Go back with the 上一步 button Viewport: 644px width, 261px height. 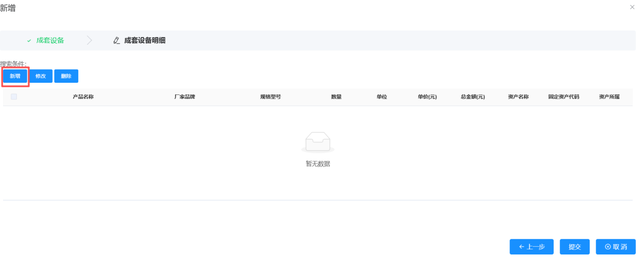(531, 247)
